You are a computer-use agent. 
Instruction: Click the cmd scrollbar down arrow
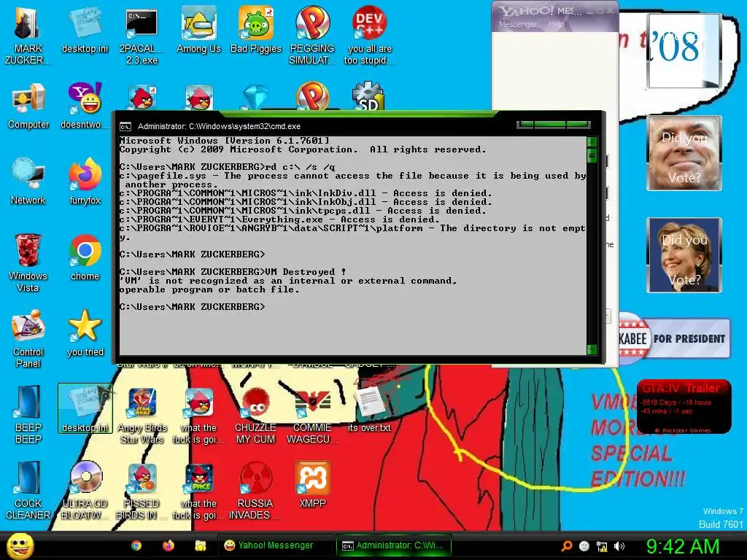click(x=592, y=349)
